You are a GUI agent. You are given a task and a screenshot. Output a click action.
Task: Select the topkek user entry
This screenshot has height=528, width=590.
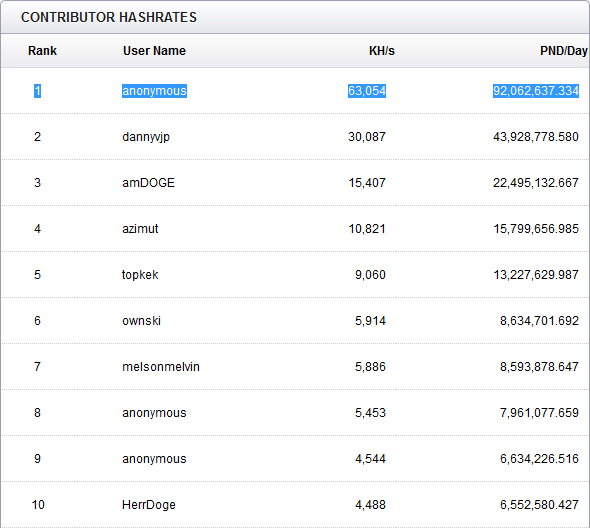[x=140, y=275]
